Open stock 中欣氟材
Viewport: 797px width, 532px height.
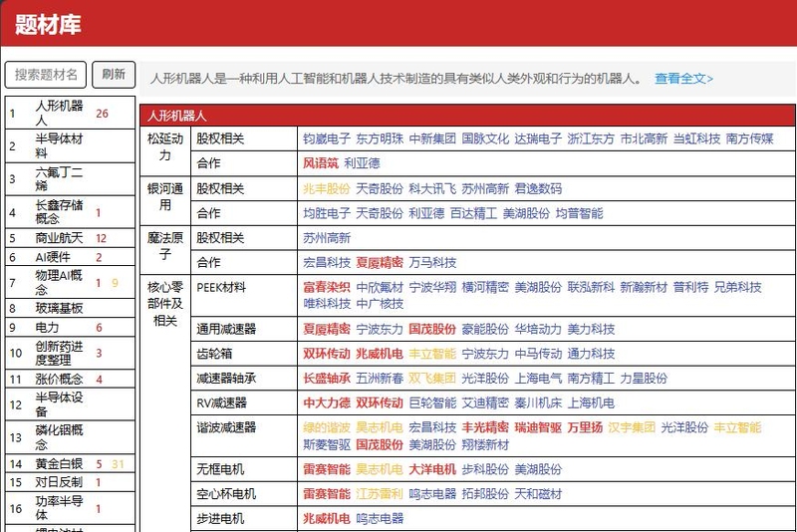pyautogui.click(x=380, y=288)
